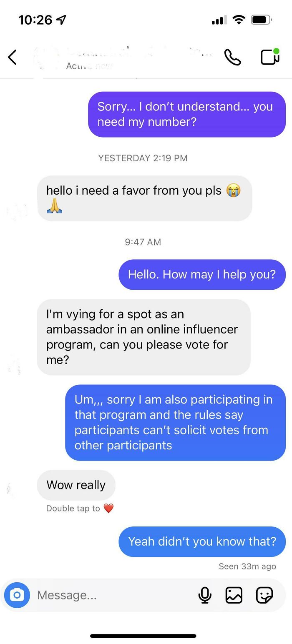Open the camera in the message bar
The height and width of the screenshot is (644, 292).
[x=16, y=595]
